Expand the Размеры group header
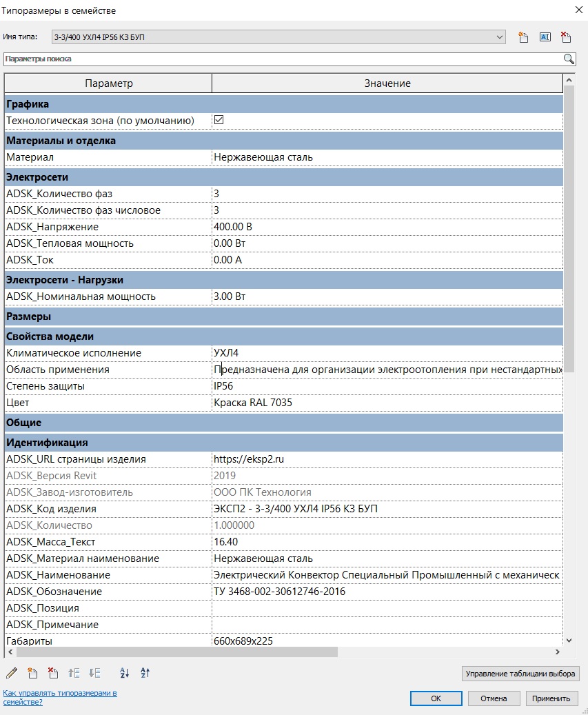 284,316
